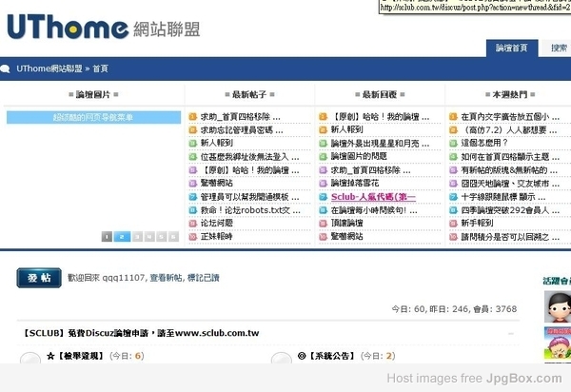Click forum icon beside 系統公告
This screenshot has height=392, width=571.
pos(282,358)
